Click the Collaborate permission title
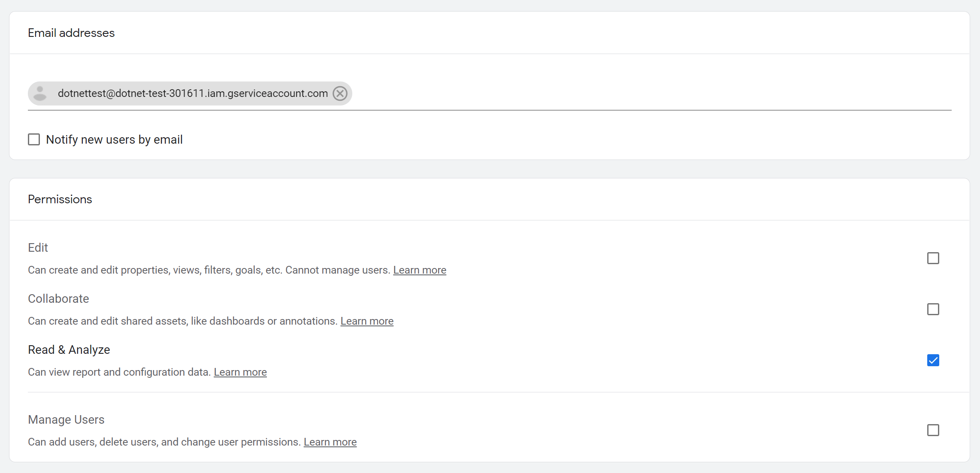This screenshot has height=473, width=980. 58,299
